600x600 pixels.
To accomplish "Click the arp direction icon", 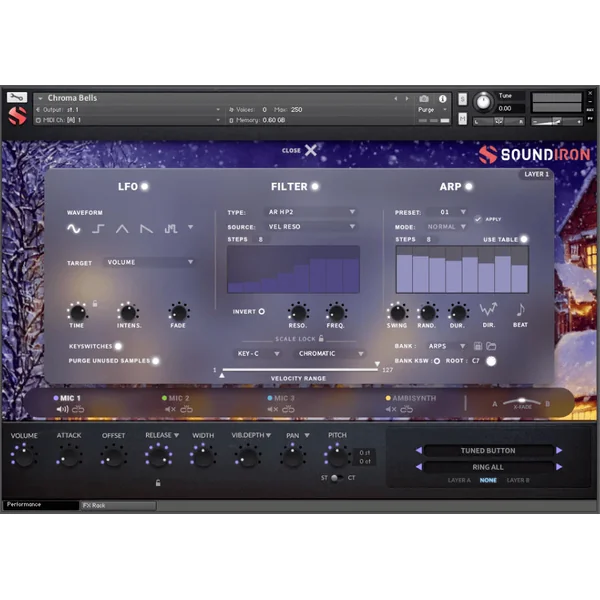I will tap(489, 309).
